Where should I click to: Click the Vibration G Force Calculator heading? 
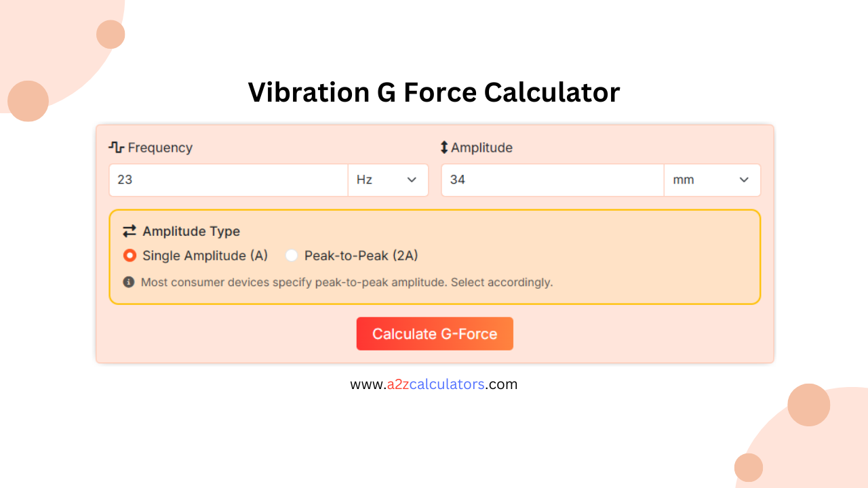pos(434,92)
